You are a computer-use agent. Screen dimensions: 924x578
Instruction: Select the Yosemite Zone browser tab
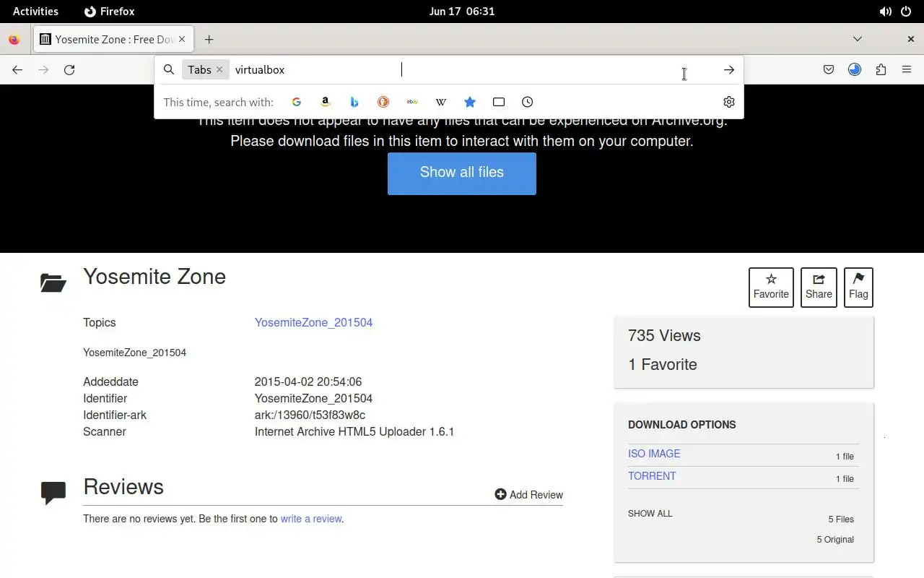[x=114, y=39]
